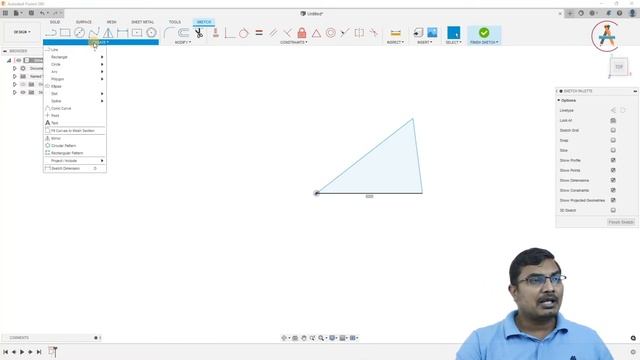
Task: Apply the Concentric constraint icon
Action: pyautogui.click(x=331, y=33)
